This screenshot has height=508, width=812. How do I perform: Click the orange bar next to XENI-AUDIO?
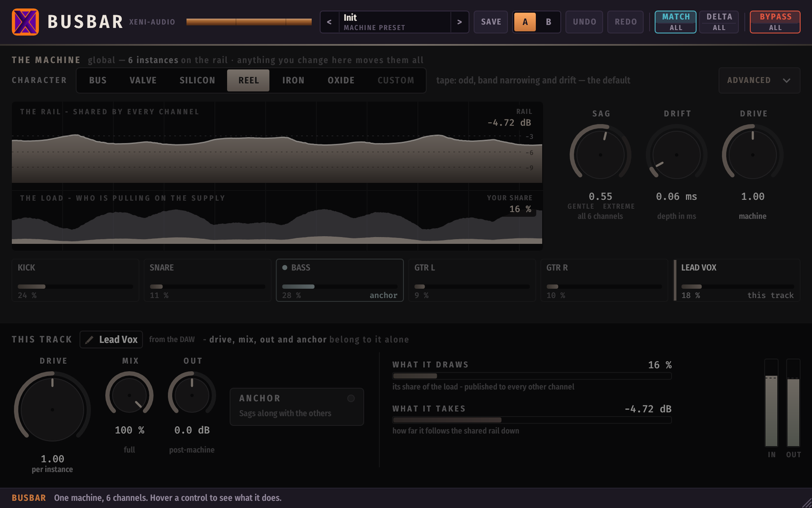249,22
